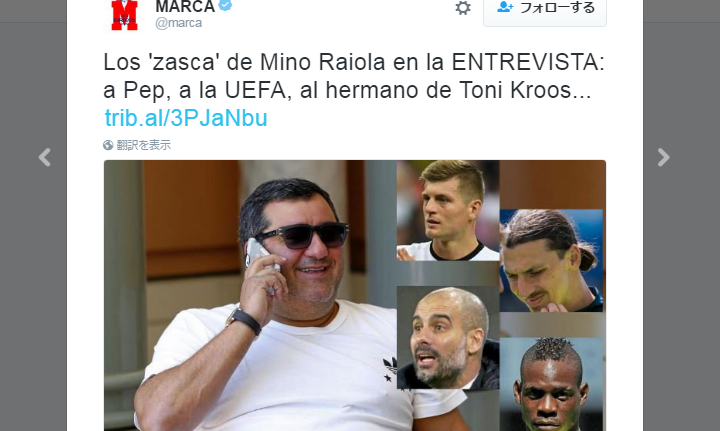Click the inset photo of short-blond-haired man

(448, 210)
